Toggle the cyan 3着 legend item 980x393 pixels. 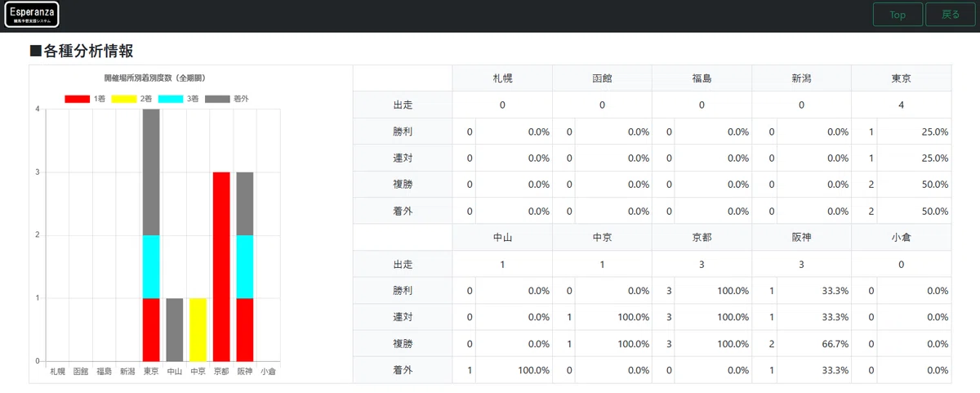point(178,98)
